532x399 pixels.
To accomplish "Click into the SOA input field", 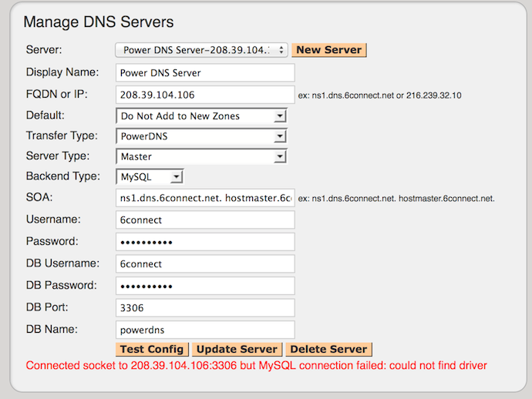I will coord(205,198).
